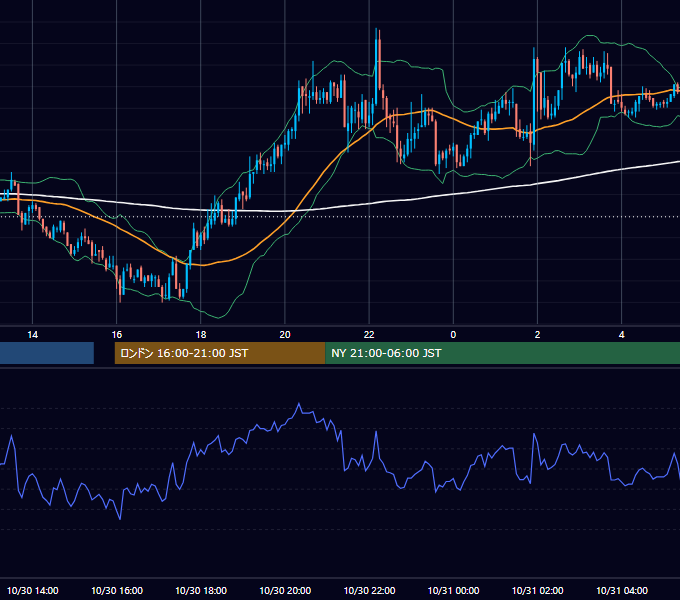Click the 14 hour axis label
The height and width of the screenshot is (600, 680).
pyautogui.click(x=33, y=335)
